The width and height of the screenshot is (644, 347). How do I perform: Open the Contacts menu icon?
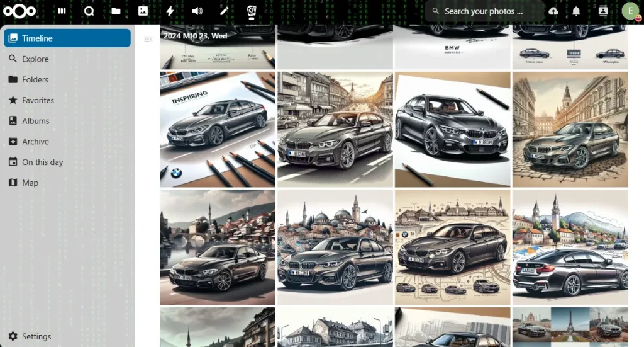(603, 11)
